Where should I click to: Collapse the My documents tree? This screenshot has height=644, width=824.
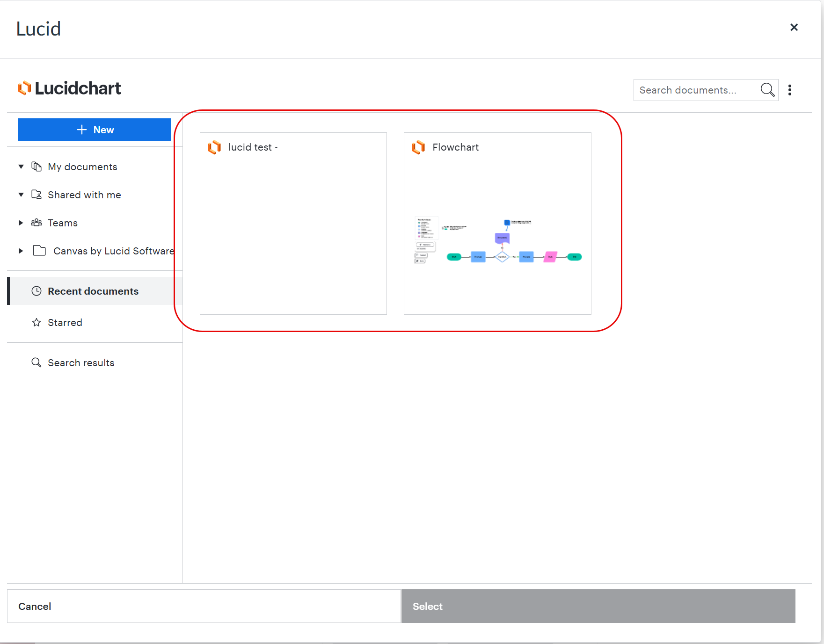coord(21,166)
